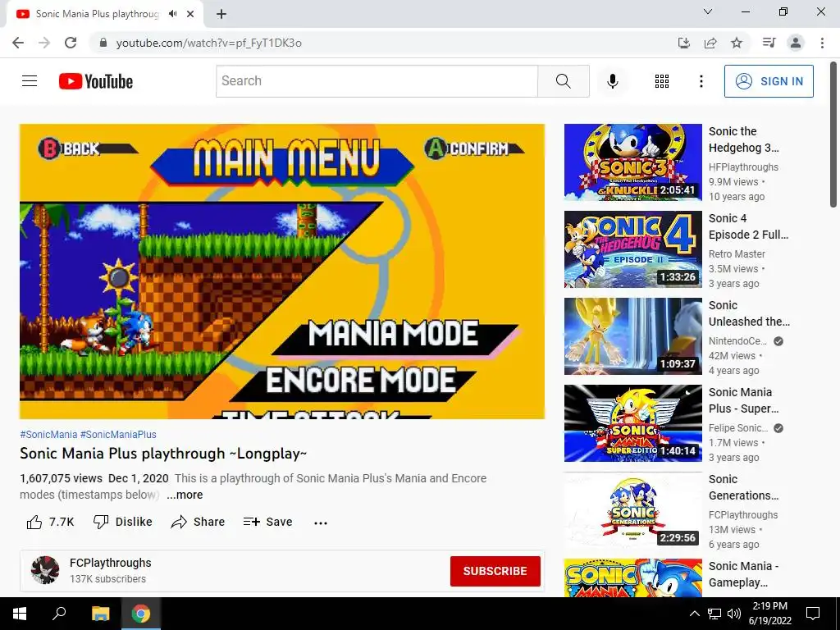Dislike the video
840x630 pixels.
coord(123,522)
